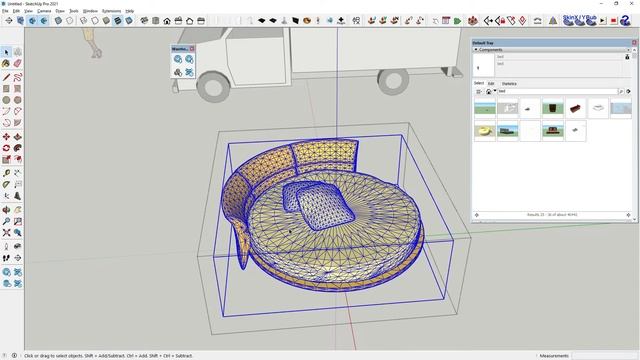Click the play arrow icon in top toolbar

coord(602,20)
